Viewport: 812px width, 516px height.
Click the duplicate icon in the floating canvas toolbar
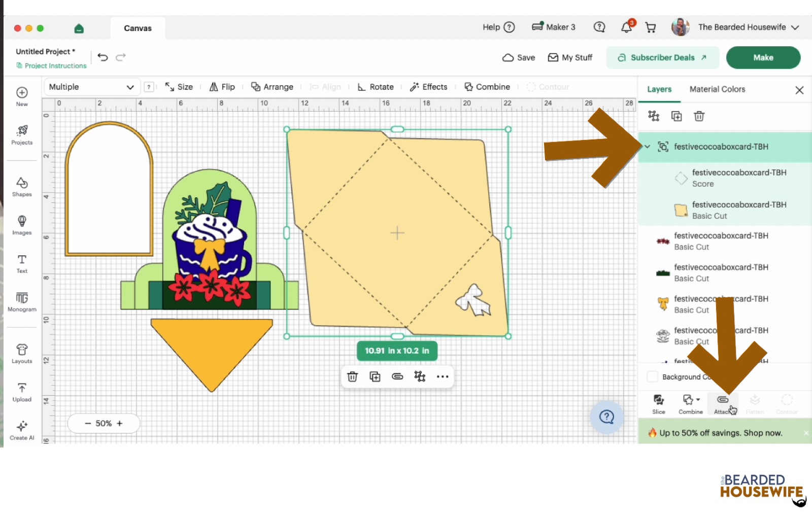tap(375, 376)
